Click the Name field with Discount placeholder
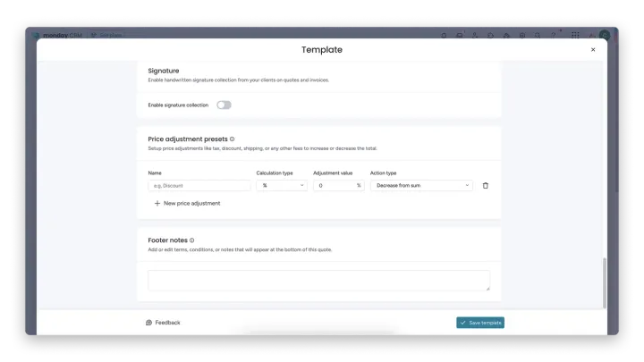 [x=199, y=186]
